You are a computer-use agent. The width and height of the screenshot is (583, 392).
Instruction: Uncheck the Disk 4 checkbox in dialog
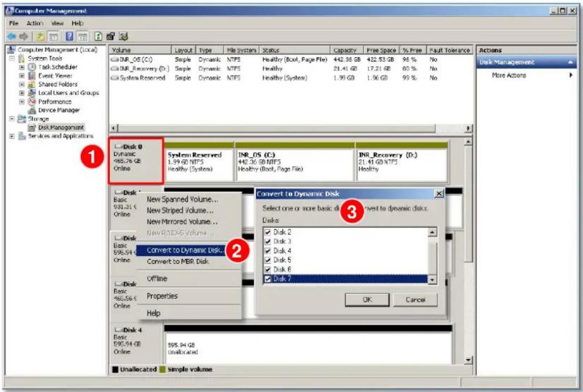[x=268, y=251]
